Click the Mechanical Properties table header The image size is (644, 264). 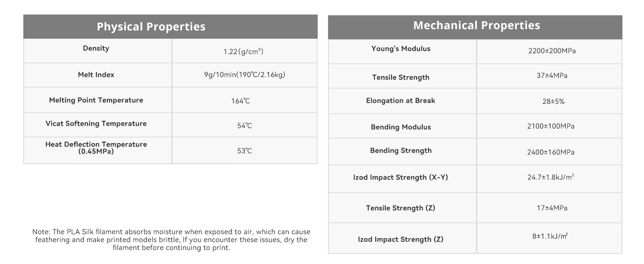[x=476, y=26]
